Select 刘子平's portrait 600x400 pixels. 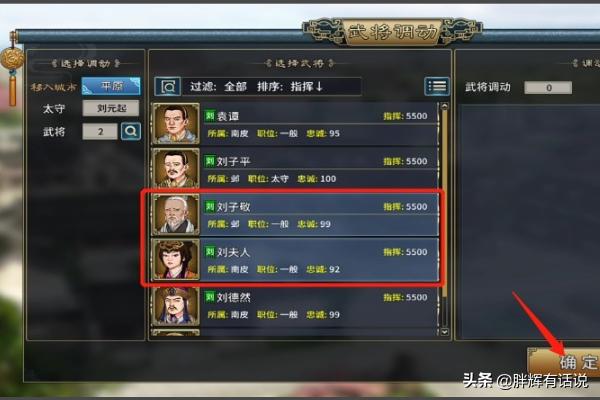(x=176, y=168)
